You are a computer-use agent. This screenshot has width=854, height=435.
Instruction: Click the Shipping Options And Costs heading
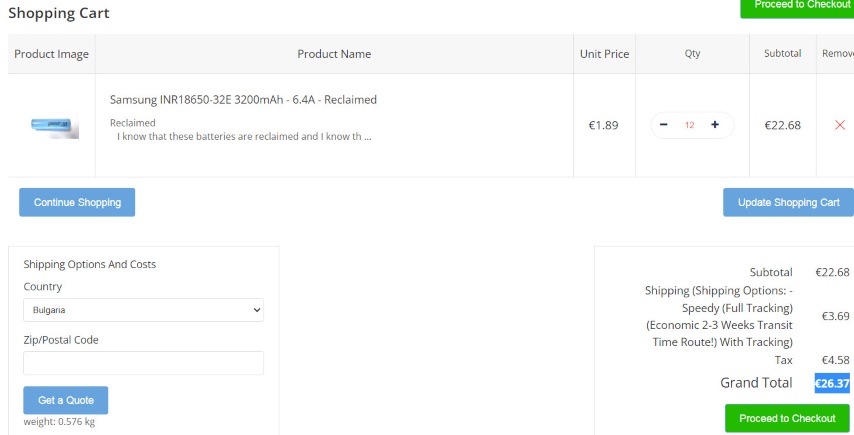pos(90,265)
